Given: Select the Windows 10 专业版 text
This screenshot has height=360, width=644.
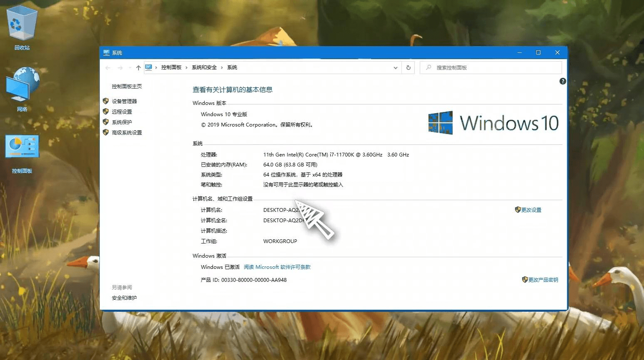Looking at the screenshot, I should [224, 114].
